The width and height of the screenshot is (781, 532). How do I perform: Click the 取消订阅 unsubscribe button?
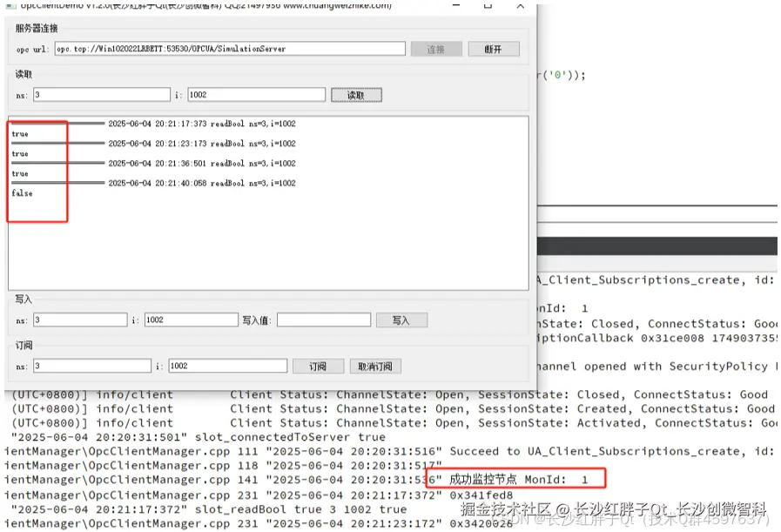click(375, 366)
